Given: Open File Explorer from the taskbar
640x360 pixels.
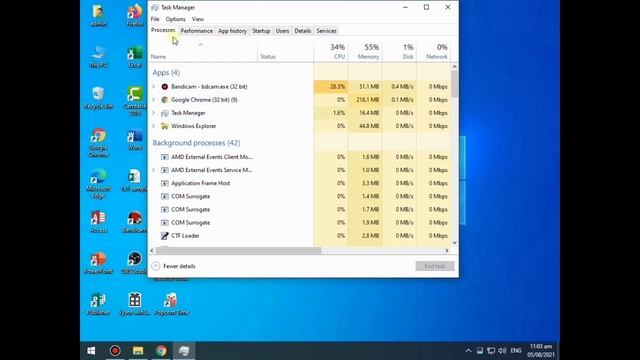Looking at the screenshot, I should coord(138,351).
